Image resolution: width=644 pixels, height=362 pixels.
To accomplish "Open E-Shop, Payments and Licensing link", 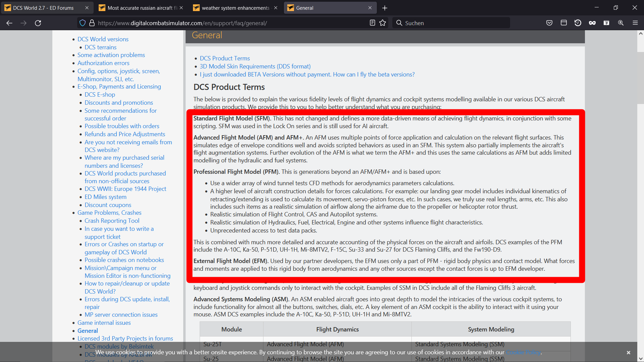I will click(x=119, y=87).
